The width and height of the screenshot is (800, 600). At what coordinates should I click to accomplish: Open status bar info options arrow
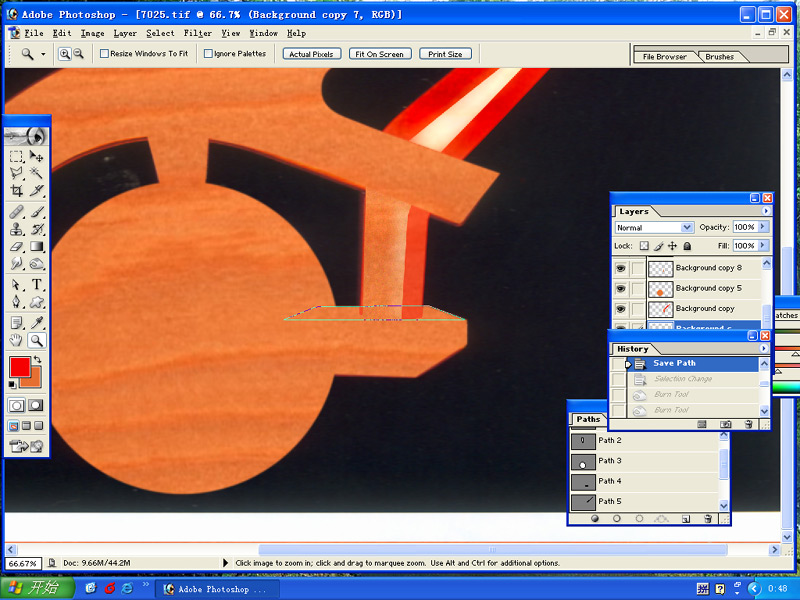pos(226,563)
